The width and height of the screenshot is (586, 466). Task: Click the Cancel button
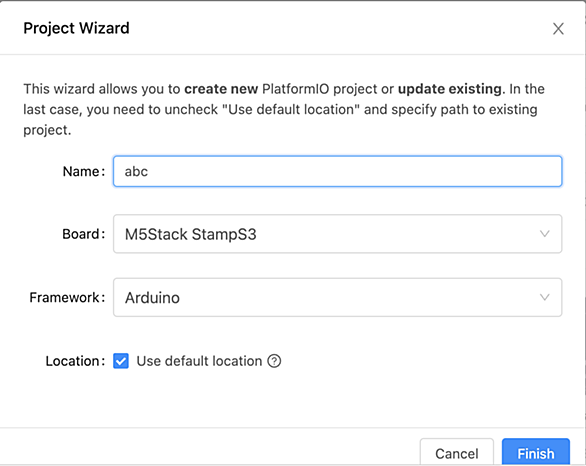pos(457,453)
